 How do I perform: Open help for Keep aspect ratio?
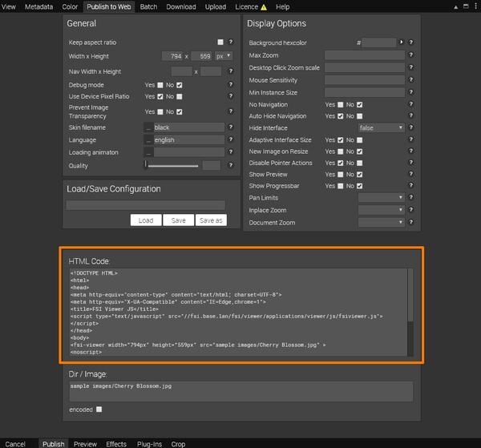point(231,42)
